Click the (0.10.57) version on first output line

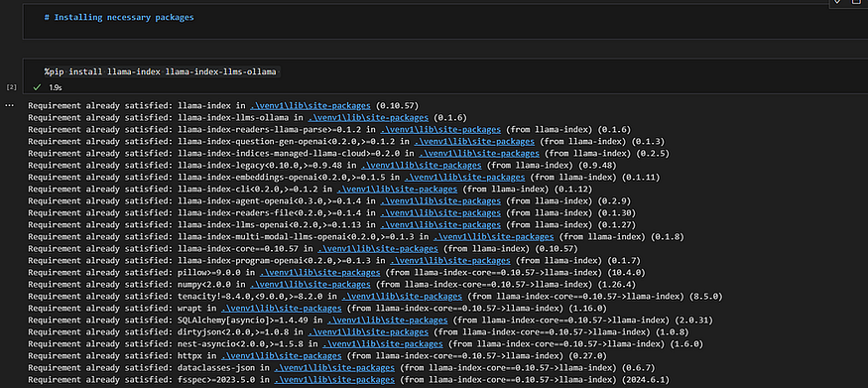pyautogui.click(x=397, y=106)
